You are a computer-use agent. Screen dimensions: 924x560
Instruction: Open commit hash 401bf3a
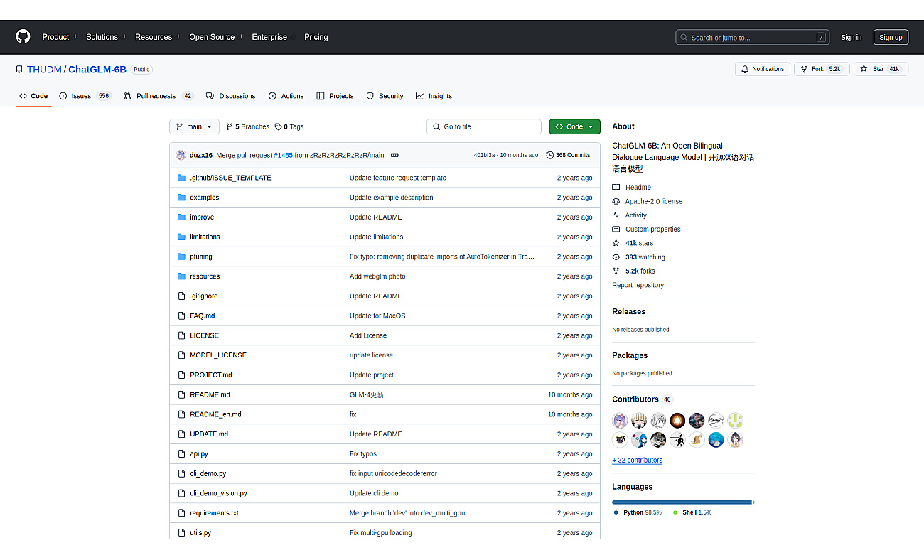point(484,155)
